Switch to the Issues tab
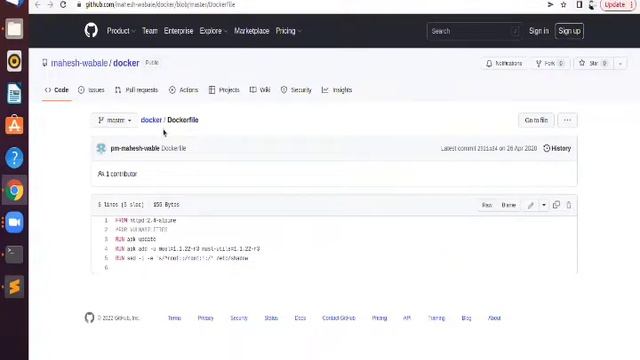 (91, 90)
